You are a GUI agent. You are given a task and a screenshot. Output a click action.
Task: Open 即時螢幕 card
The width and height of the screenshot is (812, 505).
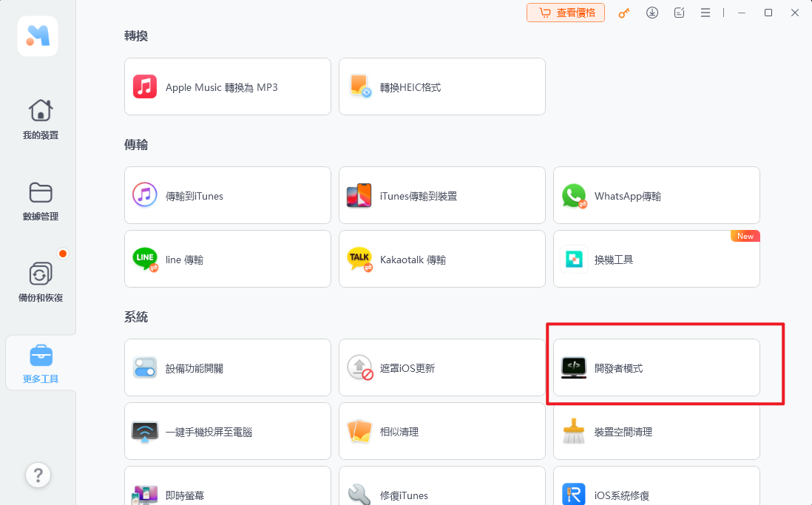coord(228,486)
